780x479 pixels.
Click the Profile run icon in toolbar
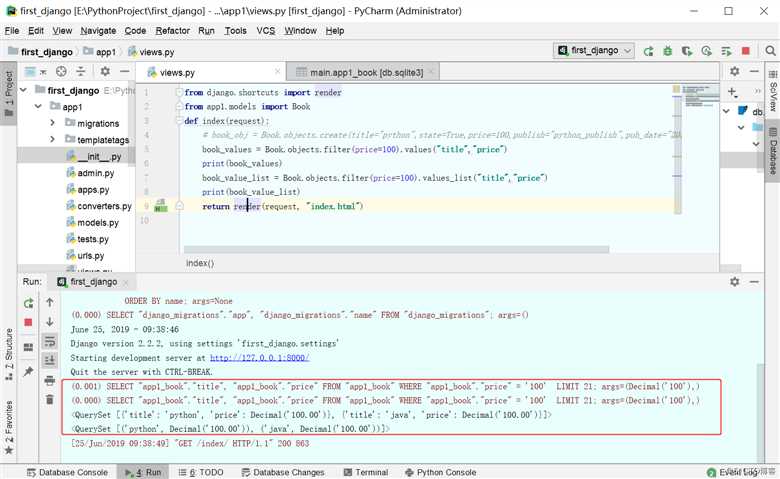tap(706, 51)
